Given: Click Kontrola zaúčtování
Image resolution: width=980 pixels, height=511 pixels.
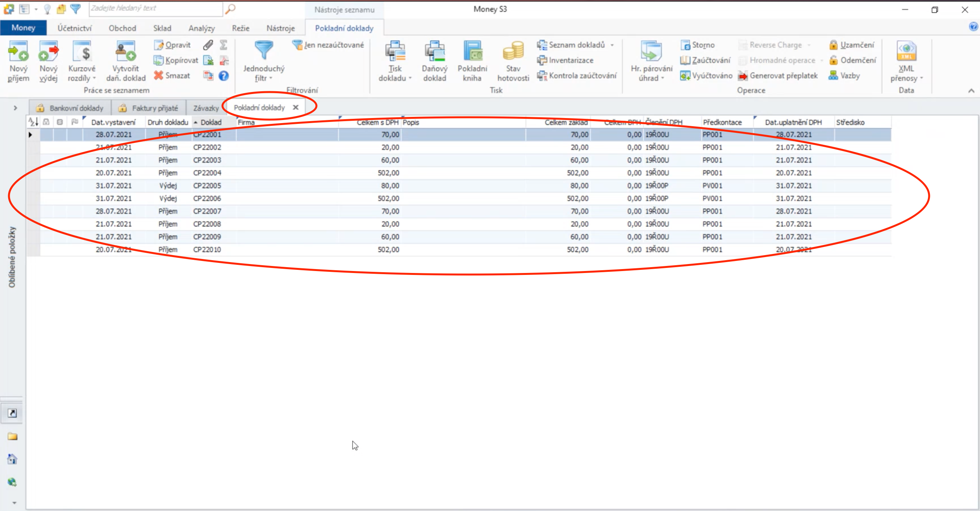Looking at the screenshot, I should click(577, 76).
